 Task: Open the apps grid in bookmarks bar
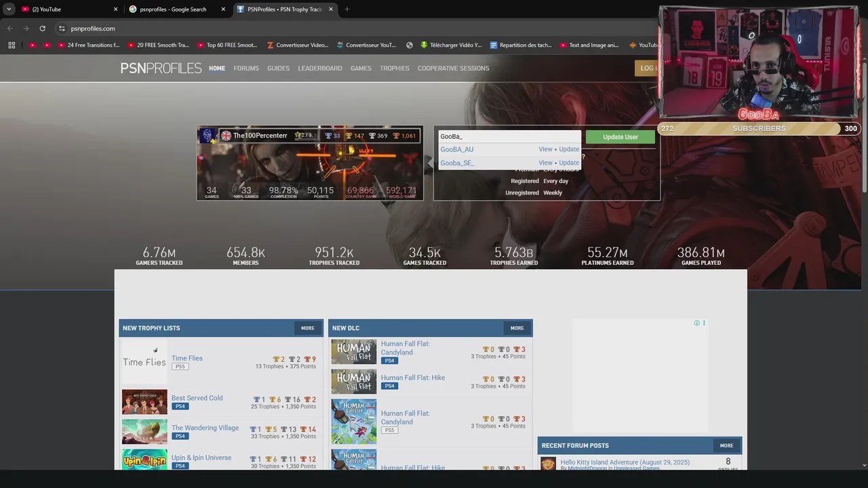[12, 45]
